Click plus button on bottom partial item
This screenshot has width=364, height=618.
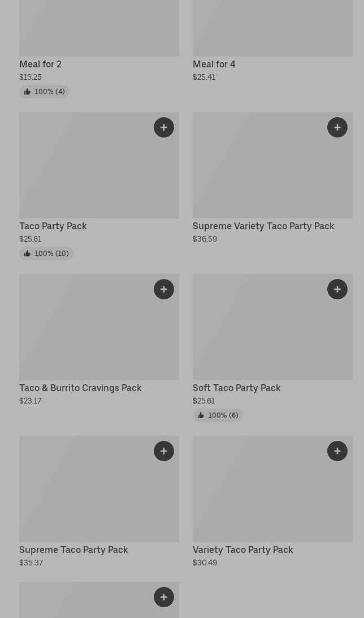pos(164,597)
